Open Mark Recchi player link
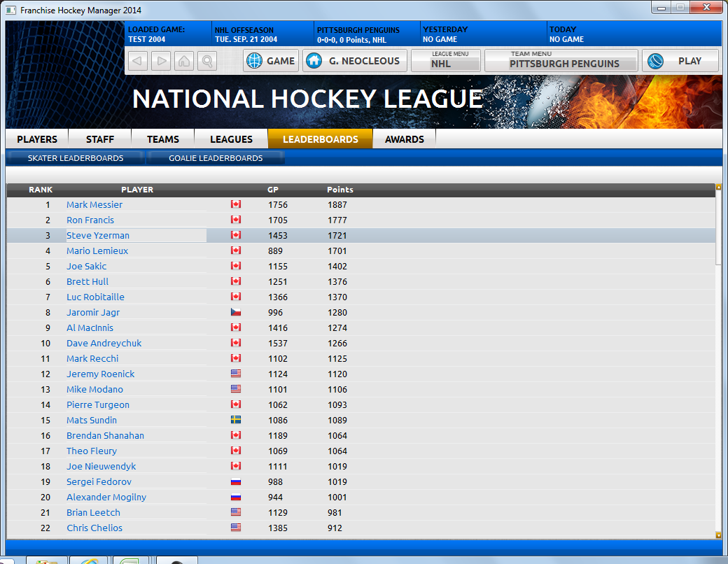 click(92, 358)
